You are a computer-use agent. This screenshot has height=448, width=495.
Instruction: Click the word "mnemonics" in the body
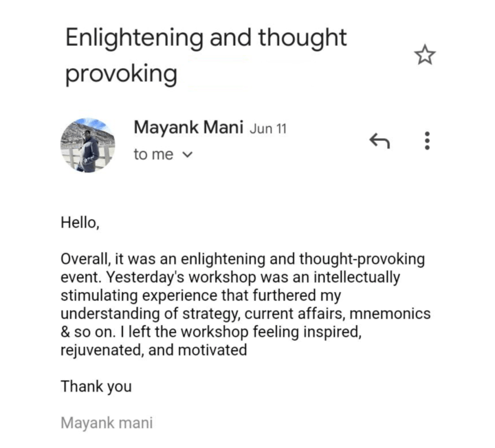tap(390, 314)
